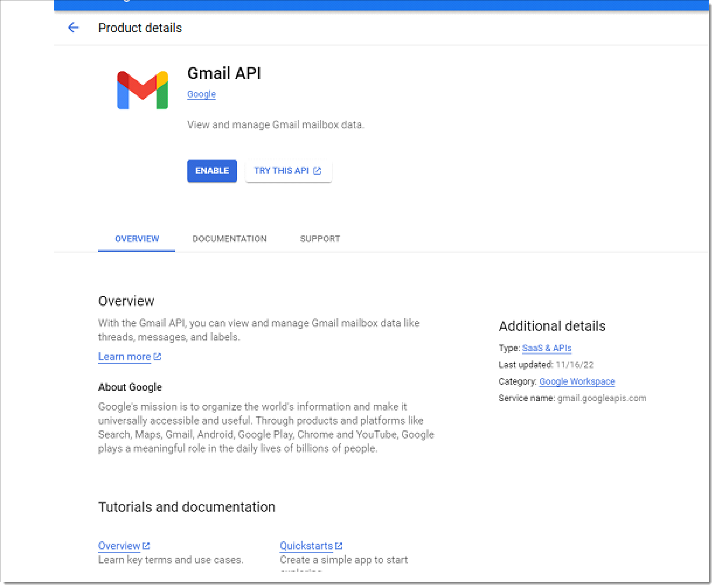Click the Last updated date 11/16/22
Viewport: 715px width, 588px height.
574,365
